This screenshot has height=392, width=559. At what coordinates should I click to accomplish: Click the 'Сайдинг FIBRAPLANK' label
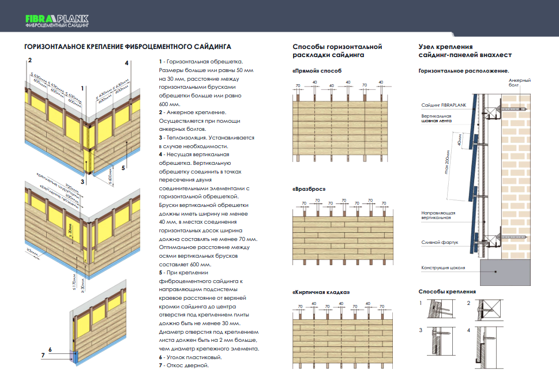click(x=444, y=105)
